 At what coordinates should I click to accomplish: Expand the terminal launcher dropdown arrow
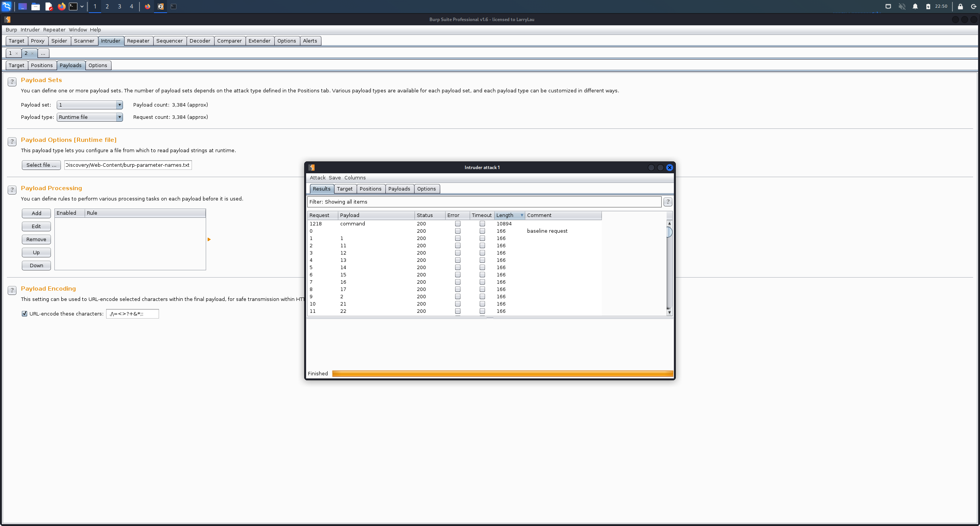click(x=82, y=7)
